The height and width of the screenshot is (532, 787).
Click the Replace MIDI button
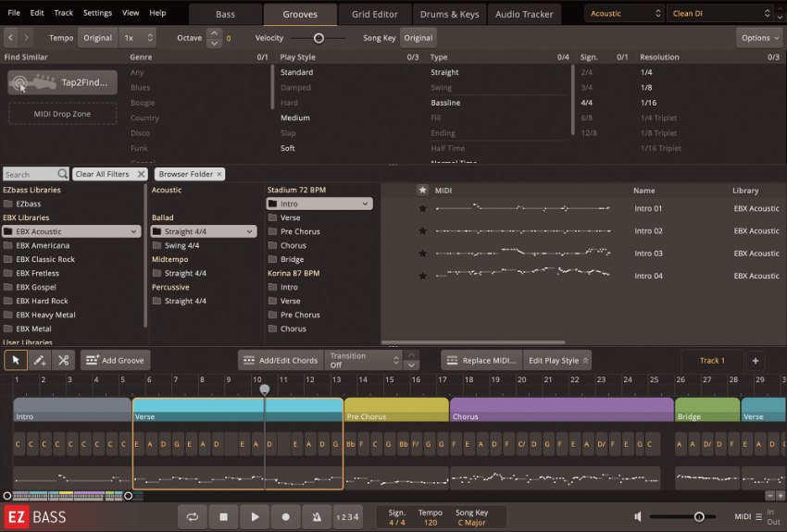point(481,360)
